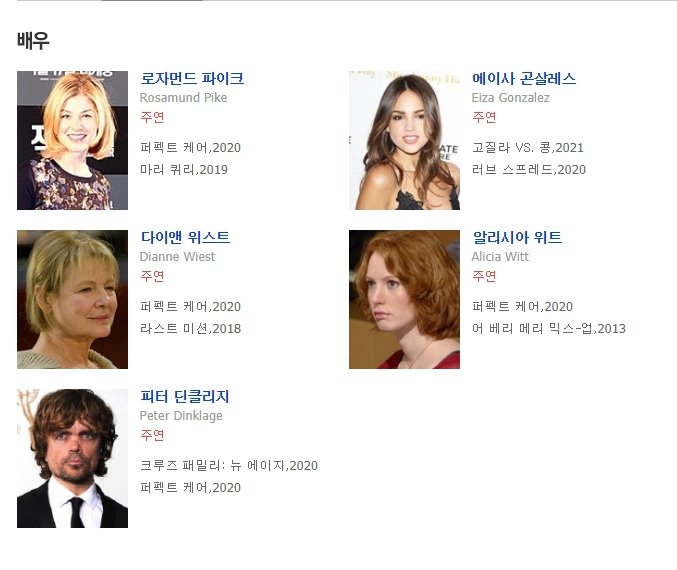Click the 로자먼드 파이크 name link
Viewport: 677px width, 570px height.
[x=192, y=78]
